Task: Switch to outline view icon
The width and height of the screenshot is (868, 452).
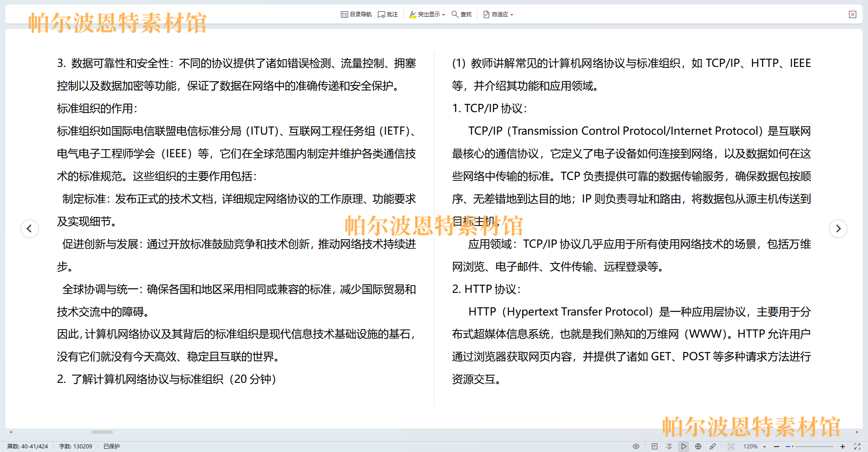Action: 669,446
